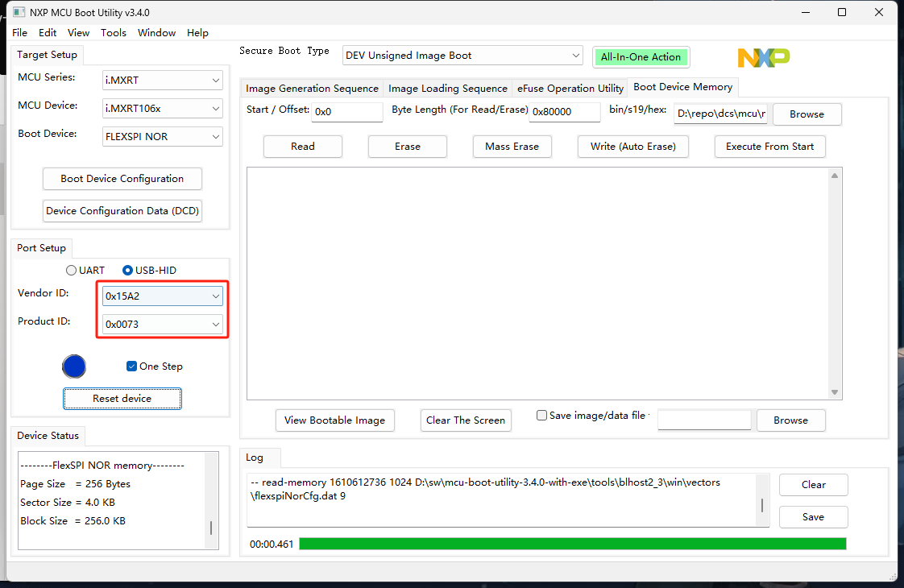The width and height of the screenshot is (904, 588).
Task: Click the "Sector Size = 4.0 KB" line
Action: point(68,503)
